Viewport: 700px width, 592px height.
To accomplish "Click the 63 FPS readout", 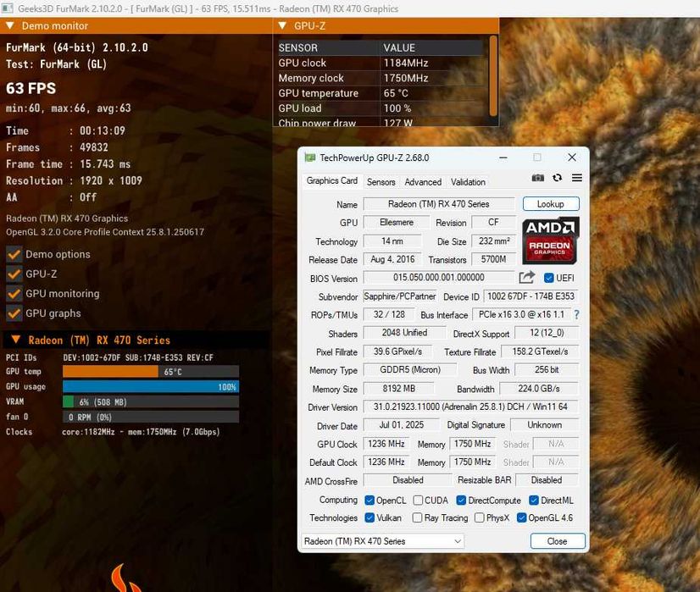I will 31,88.
